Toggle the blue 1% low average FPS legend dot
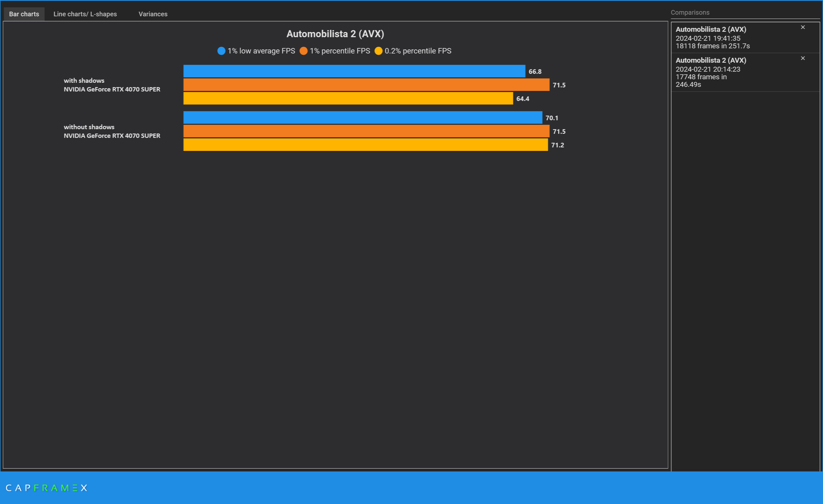The image size is (823, 504). 221,51
